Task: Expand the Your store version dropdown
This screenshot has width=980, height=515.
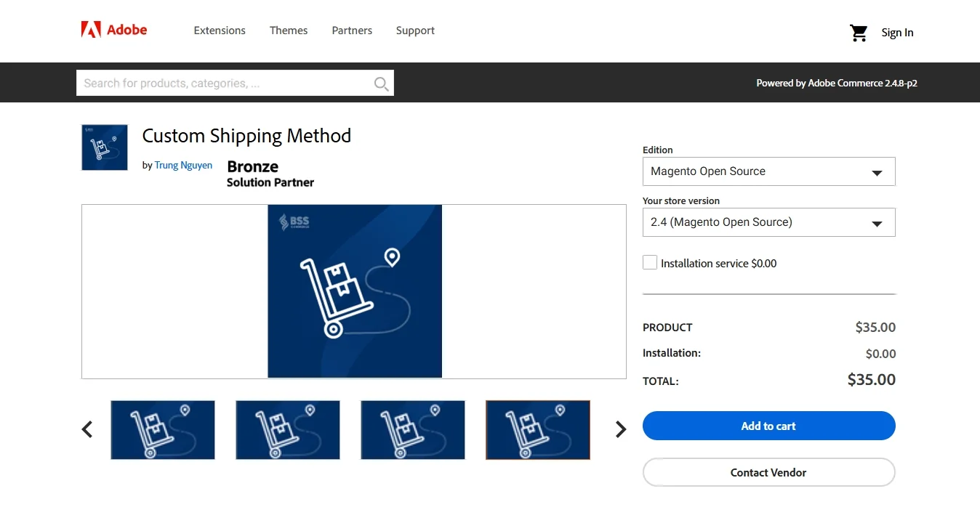Action: (x=768, y=223)
